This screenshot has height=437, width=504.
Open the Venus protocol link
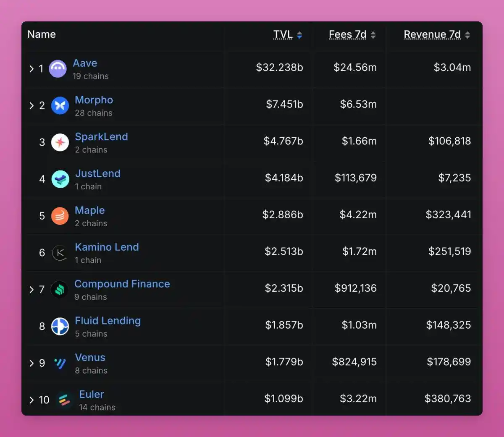tap(90, 357)
